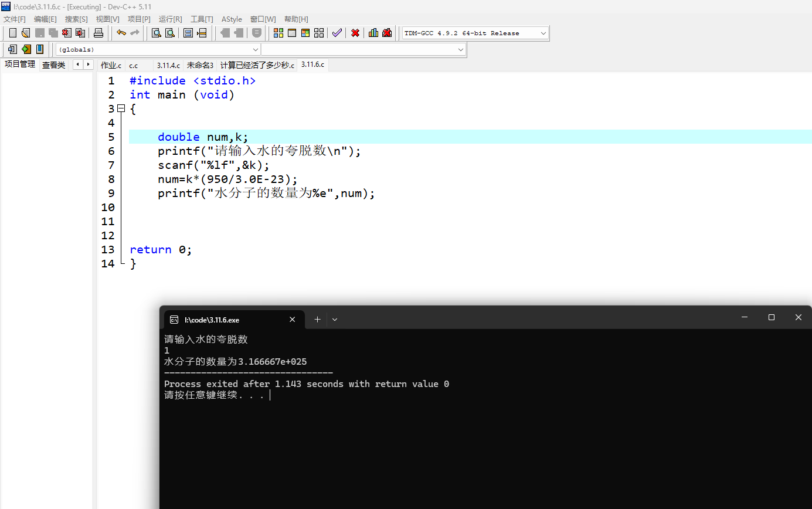Click the Undo arrow icon
812x509 pixels.
point(121,33)
